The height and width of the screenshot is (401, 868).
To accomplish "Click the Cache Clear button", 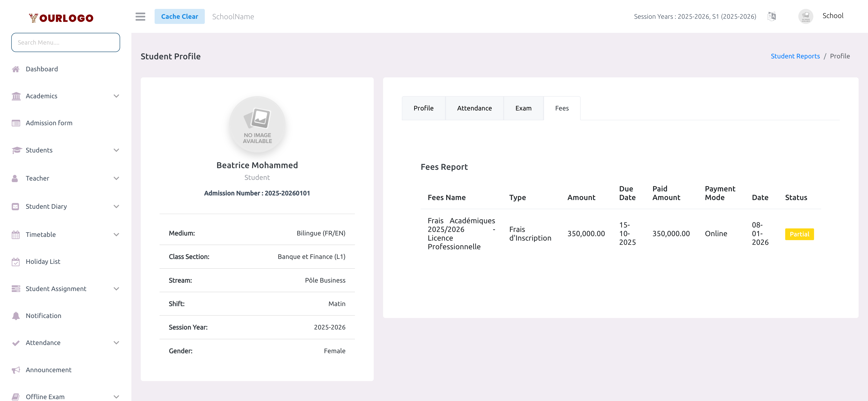I will tap(180, 16).
